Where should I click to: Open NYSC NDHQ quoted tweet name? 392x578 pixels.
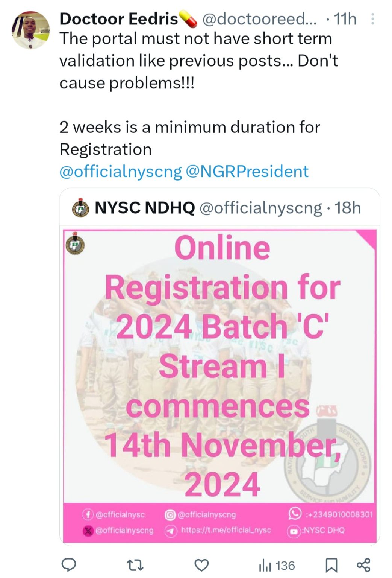pos(145,208)
